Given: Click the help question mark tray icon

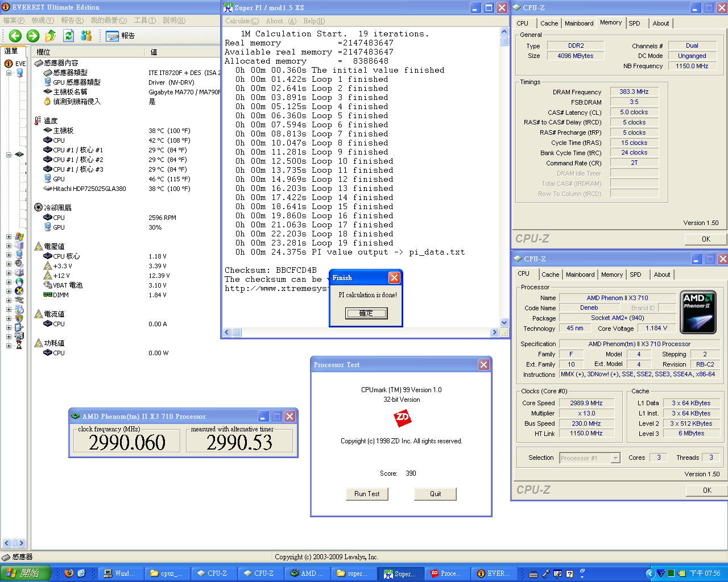Looking at the screenshot, I should [570, 573].
